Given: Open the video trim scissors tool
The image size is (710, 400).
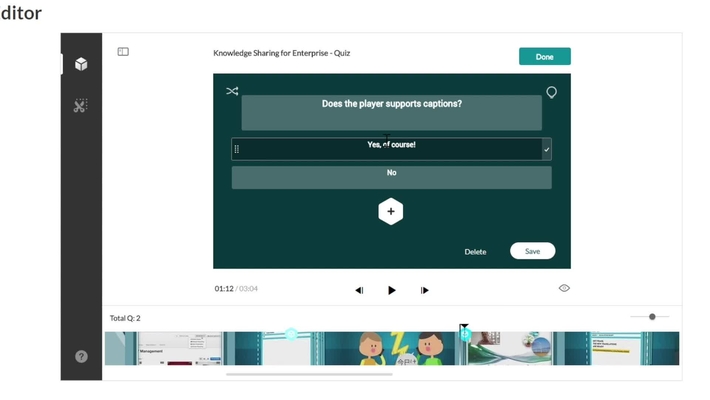Looking at the screenshot, I should (81, 106).
